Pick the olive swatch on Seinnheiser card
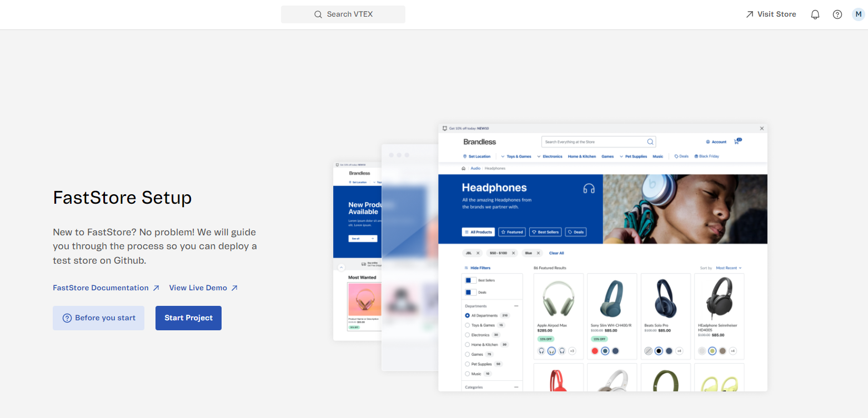 click(x=712, y=351)
